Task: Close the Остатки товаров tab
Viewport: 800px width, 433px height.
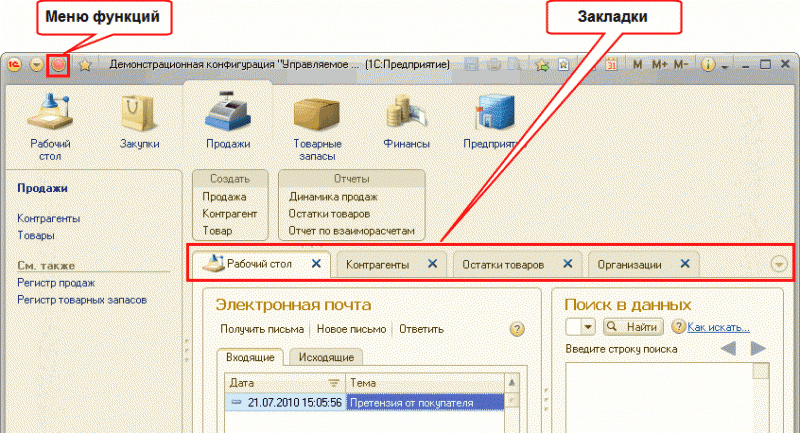Action: tap(568, 264)
